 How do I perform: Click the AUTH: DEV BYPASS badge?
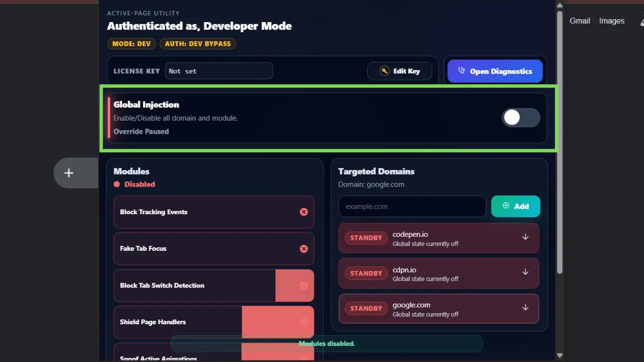coord(198,44)
